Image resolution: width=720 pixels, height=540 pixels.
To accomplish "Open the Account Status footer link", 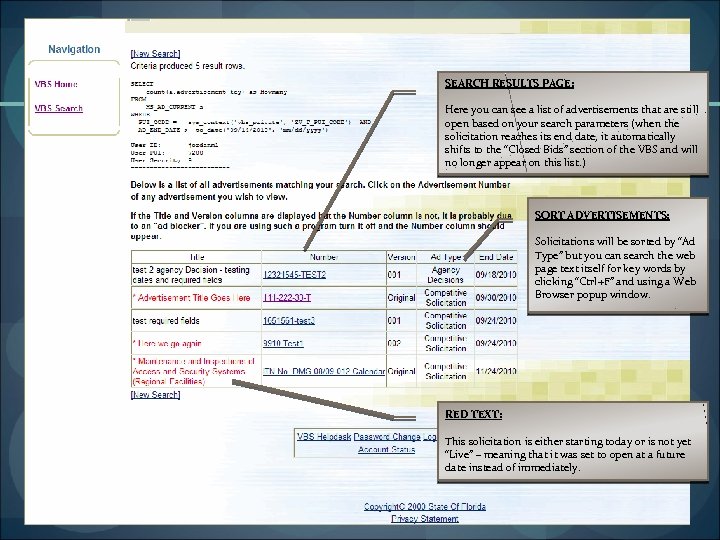I will pos(386,450).
